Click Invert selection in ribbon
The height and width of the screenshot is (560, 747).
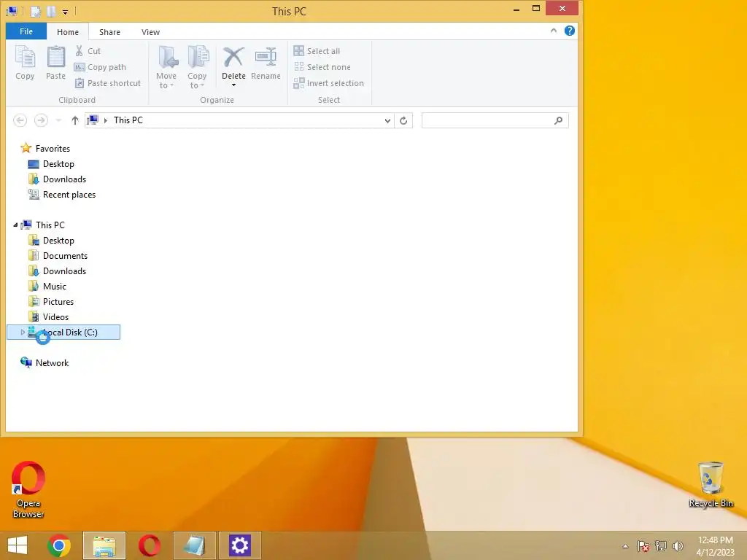[x=329, y=83]
